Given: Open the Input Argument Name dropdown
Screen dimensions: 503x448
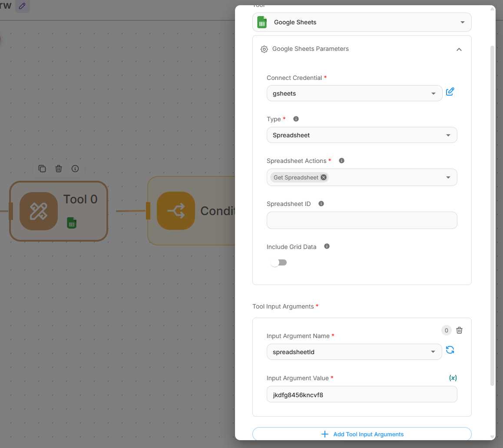Looking at the screenshot, I should 354,352.
